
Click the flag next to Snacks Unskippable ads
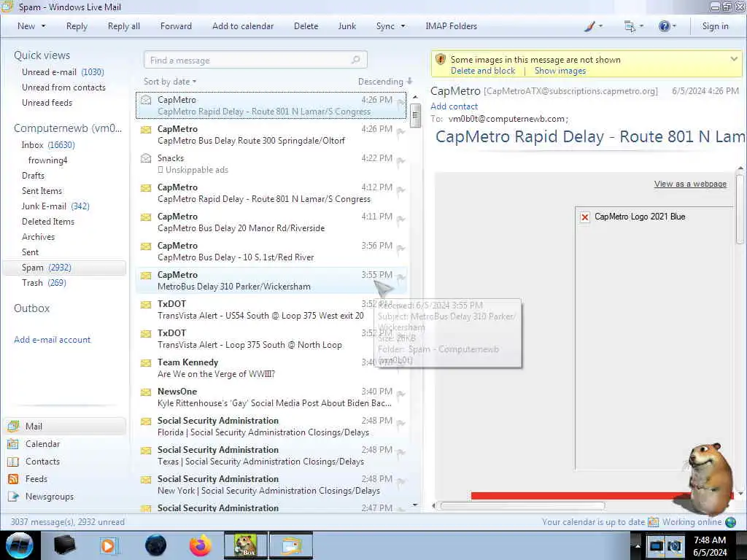400,162
